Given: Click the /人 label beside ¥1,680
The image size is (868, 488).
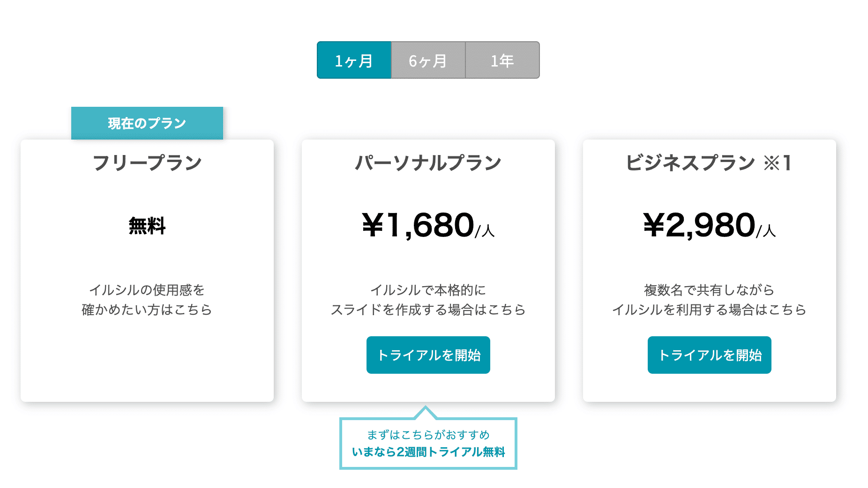Looking at the screenshot, I should tap(485, 231).
